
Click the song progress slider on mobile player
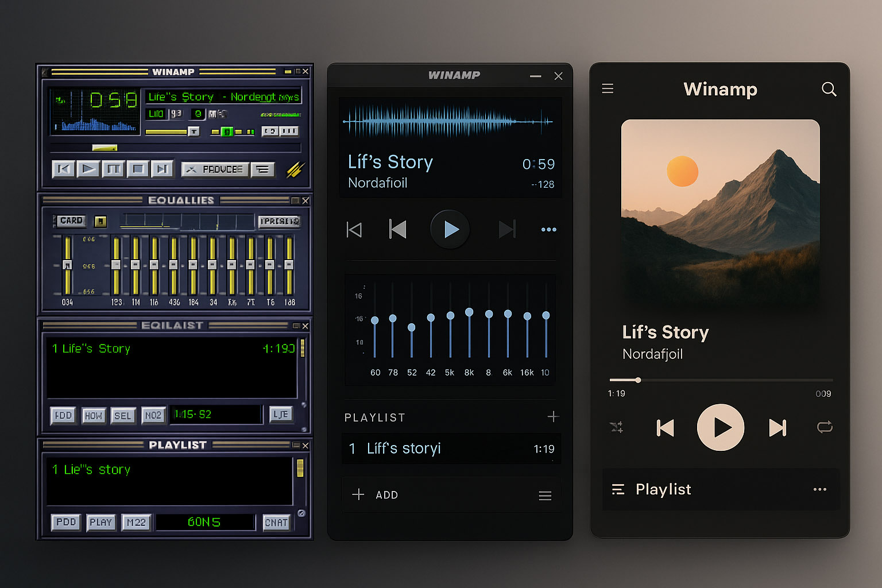(x=638, y=380)
